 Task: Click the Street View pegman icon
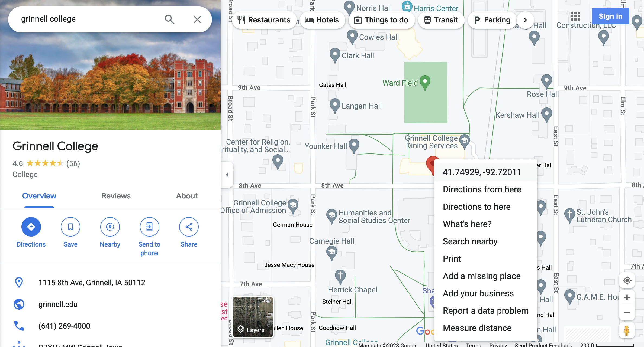click(x=627, y=331)
